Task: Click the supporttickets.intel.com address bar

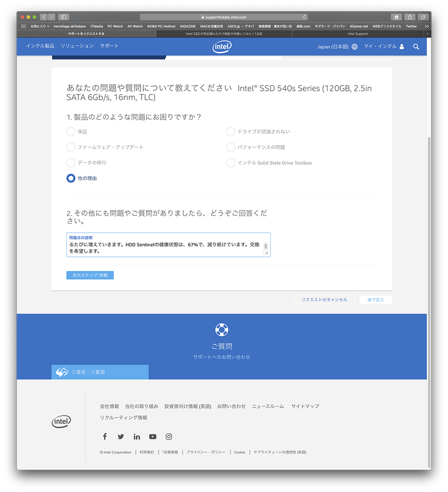Action: tap(224, 17)
